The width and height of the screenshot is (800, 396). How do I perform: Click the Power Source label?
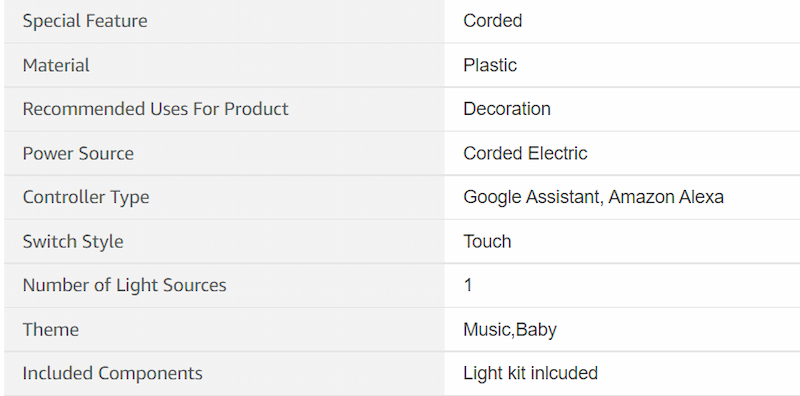pos(78,154)
